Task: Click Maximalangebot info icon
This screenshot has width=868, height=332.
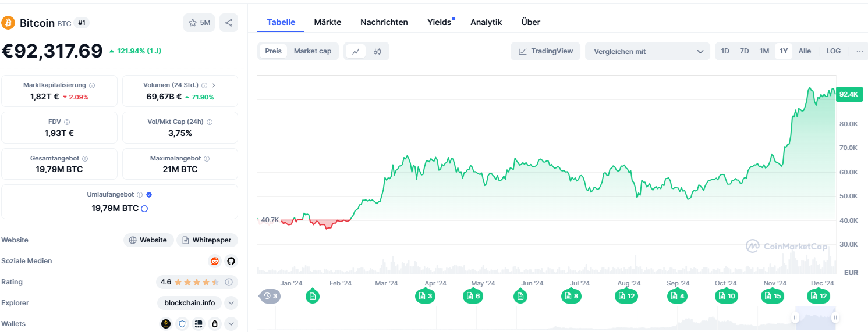Action: point(207,159)
